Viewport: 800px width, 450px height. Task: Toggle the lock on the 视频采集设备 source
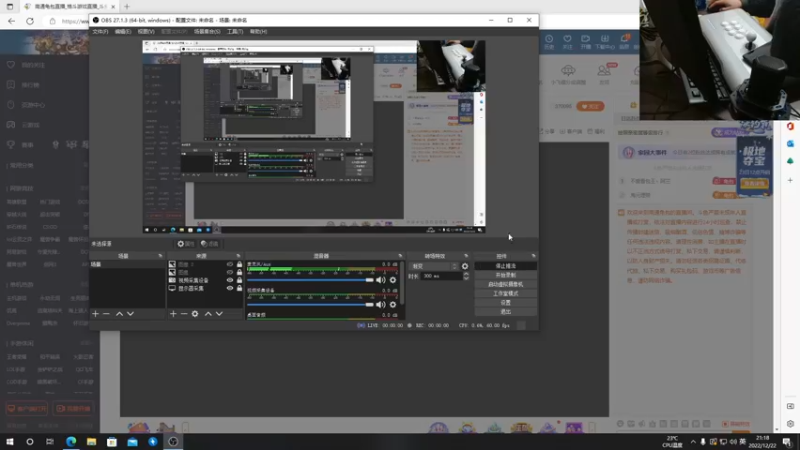(x=239, y=280)
